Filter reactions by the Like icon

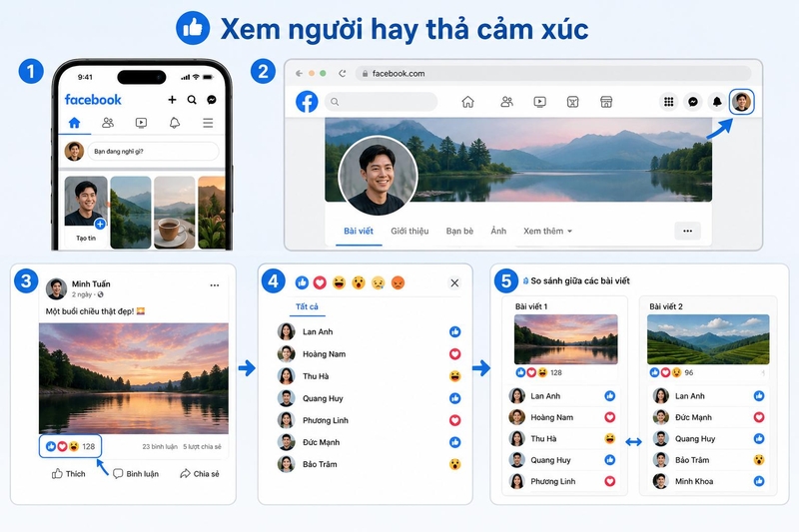tap(302, 282)
